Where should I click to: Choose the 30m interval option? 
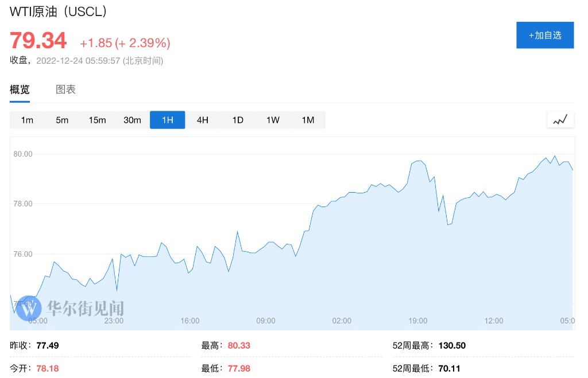tap(132, 120)
